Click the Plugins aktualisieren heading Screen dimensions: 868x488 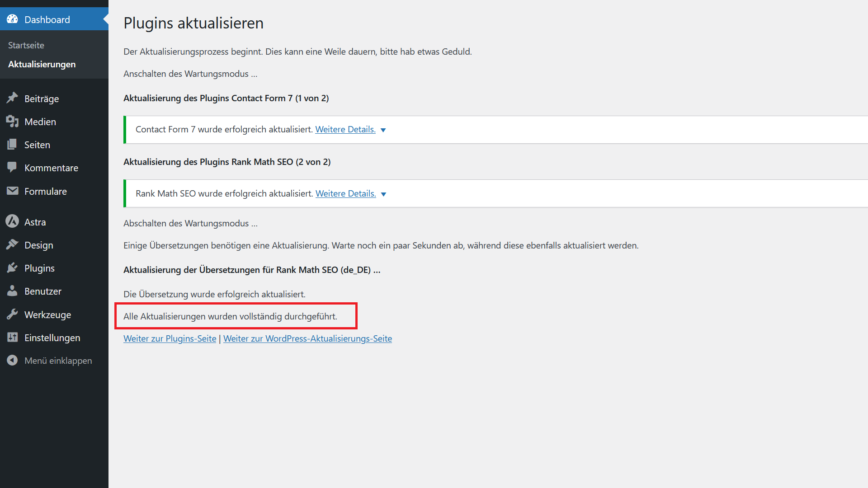193,23
